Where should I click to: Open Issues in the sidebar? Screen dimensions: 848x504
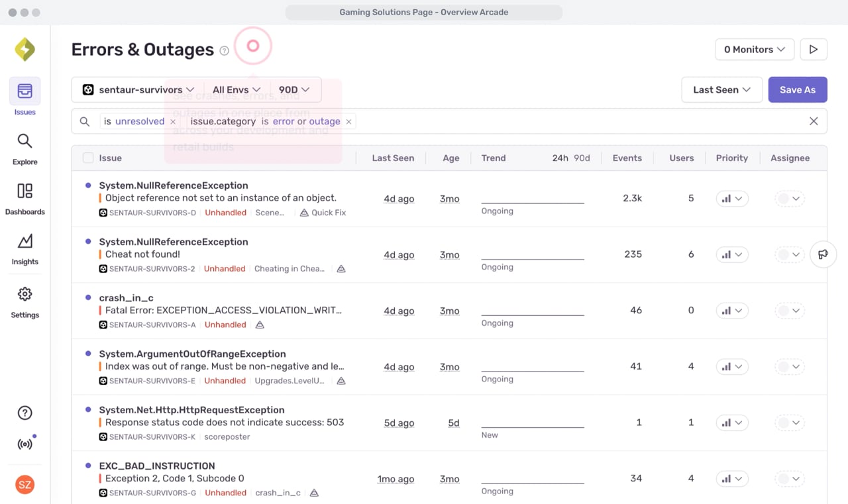coord(25,92)
